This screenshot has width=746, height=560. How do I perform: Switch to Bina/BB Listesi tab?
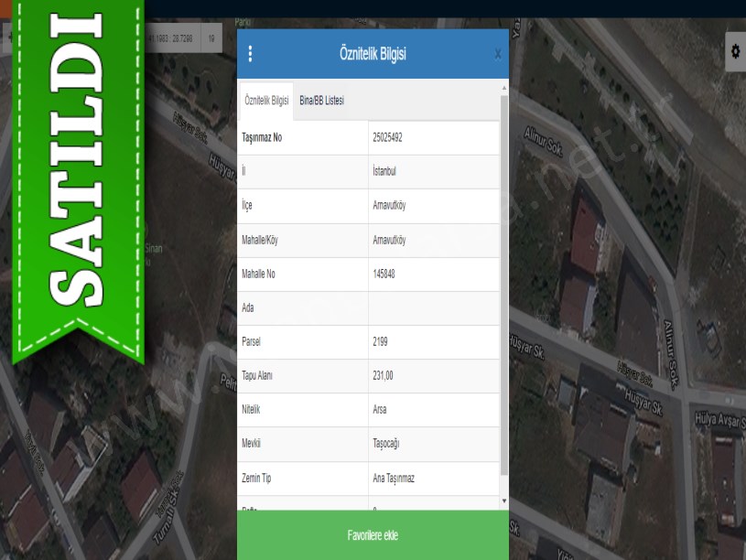click(321, 101)
